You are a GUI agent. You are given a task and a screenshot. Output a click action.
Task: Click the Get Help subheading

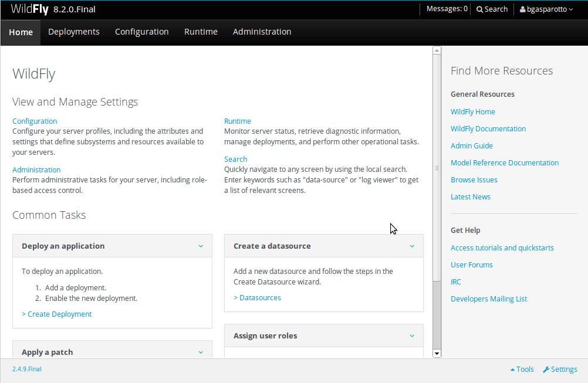tap(465, 231)
